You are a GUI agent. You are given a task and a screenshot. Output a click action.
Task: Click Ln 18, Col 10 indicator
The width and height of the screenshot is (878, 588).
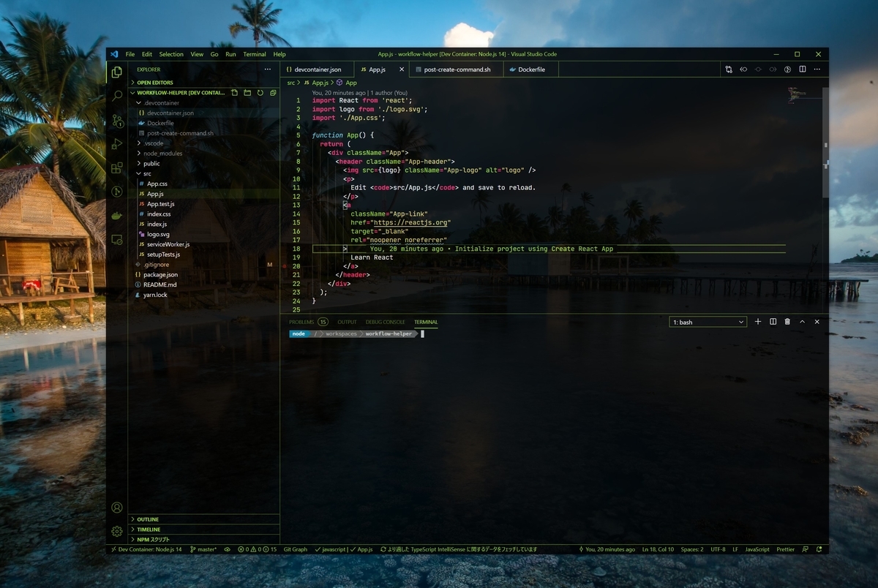tap(658, 549)
